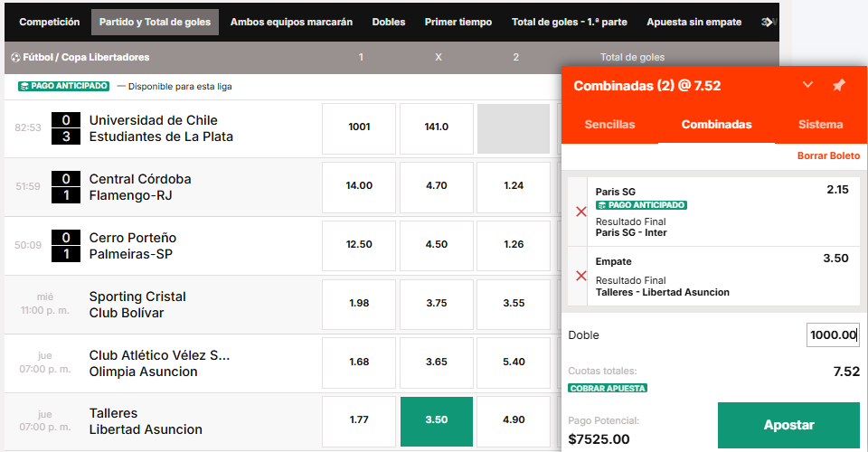Click the Pago Anticipado league badge

(x=63, y=87)
